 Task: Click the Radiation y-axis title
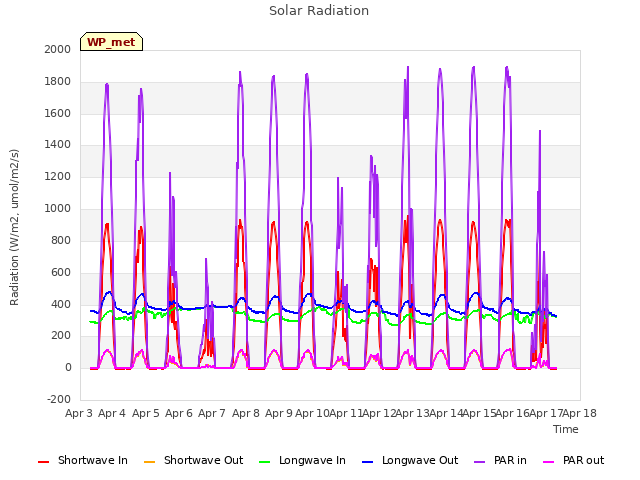[14, 227]
